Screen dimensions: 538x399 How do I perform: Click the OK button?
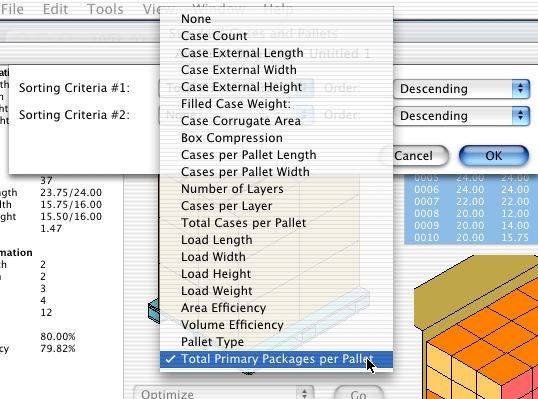point(494,156)
